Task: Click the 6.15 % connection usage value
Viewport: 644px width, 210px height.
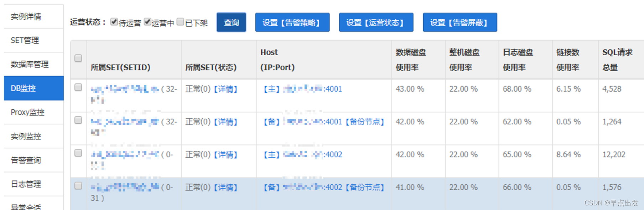Action: [x=568, y=89]
